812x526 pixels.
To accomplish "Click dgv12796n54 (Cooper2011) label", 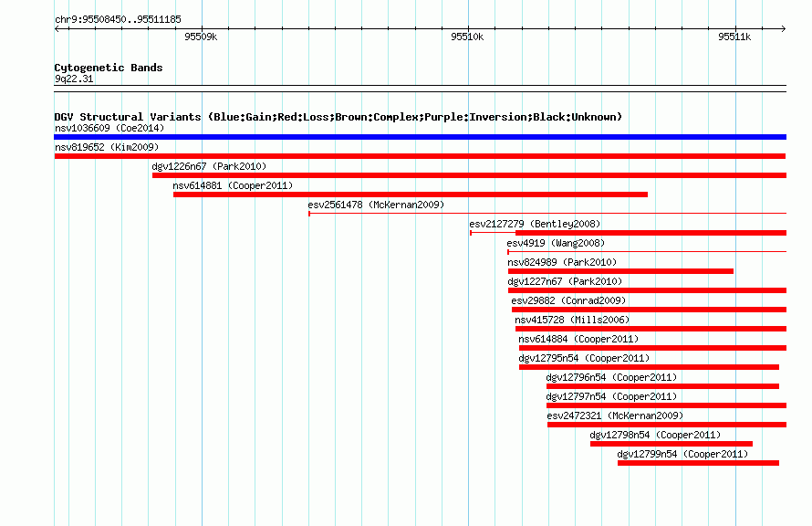I will tap(611, 377).
